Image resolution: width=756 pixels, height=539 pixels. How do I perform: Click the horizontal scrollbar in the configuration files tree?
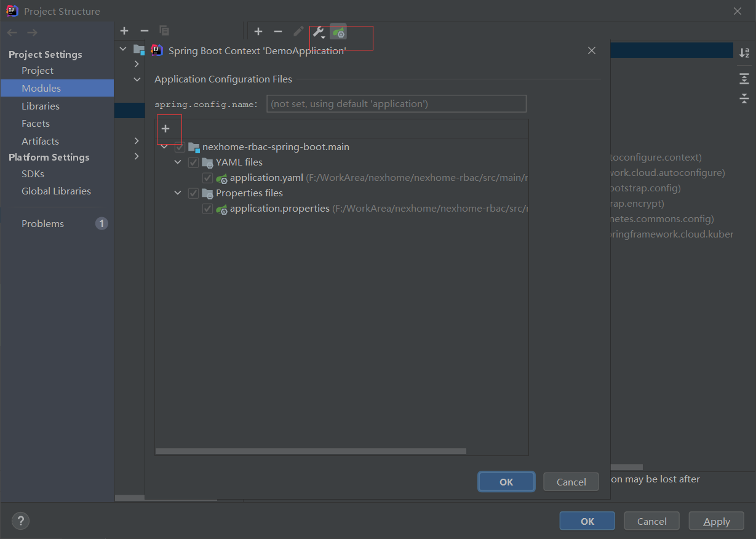pos(311,451)
